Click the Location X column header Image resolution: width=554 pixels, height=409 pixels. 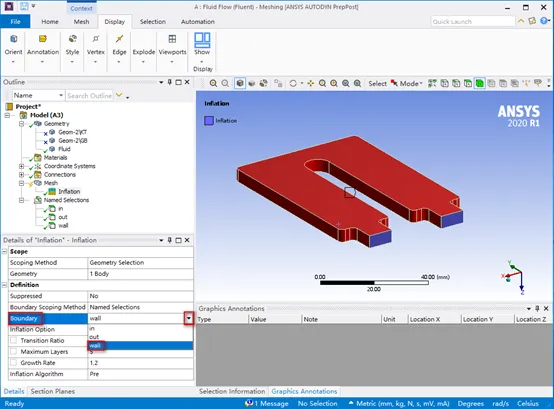click(x=434, y=319)
